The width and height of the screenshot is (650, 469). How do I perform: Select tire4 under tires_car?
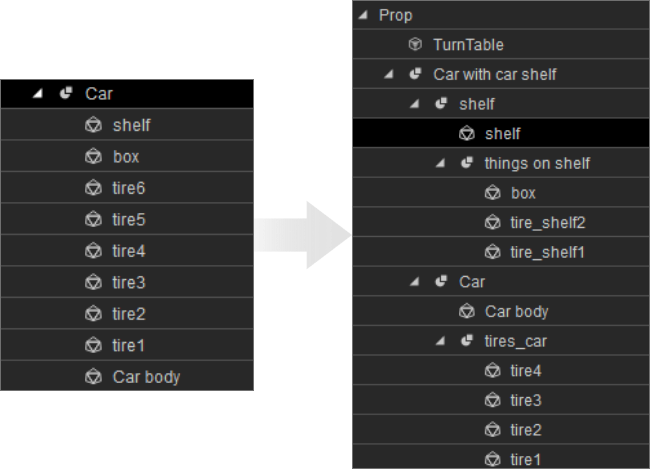point(526,371)
